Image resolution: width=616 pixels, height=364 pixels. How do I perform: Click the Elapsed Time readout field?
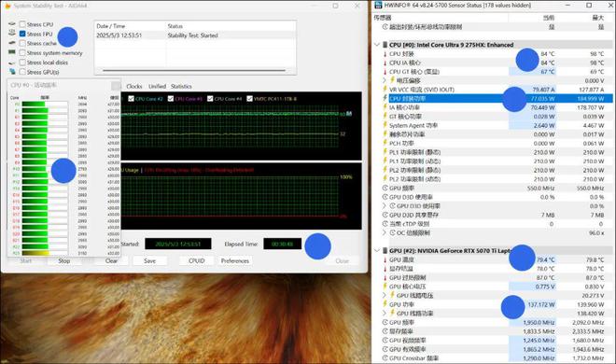[283, 244]
